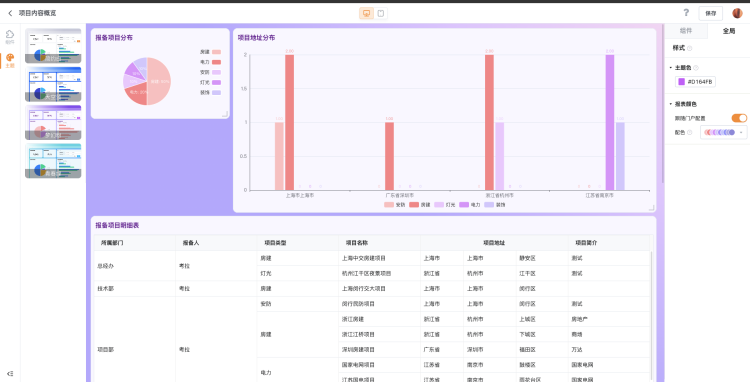Click resize handle of 报备项目分布 card
The image size is (750, 382).
pyautogui.click(x=225, y=114)
